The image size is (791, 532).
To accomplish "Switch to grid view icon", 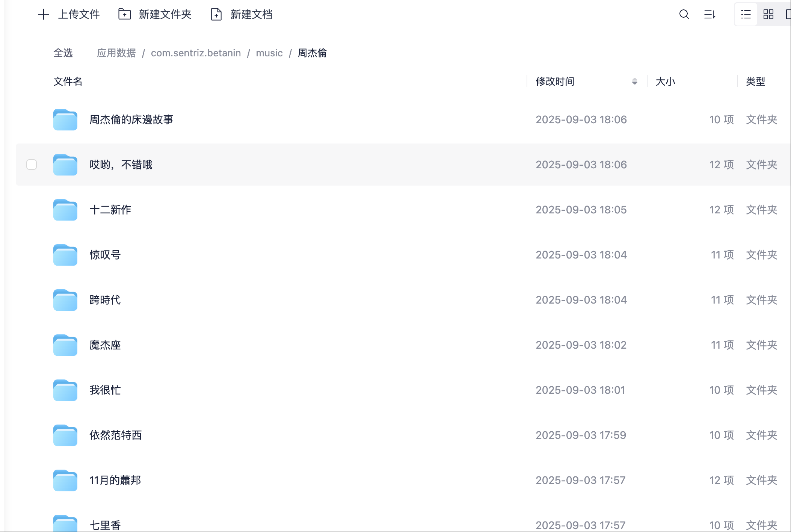I will point(768,15).
